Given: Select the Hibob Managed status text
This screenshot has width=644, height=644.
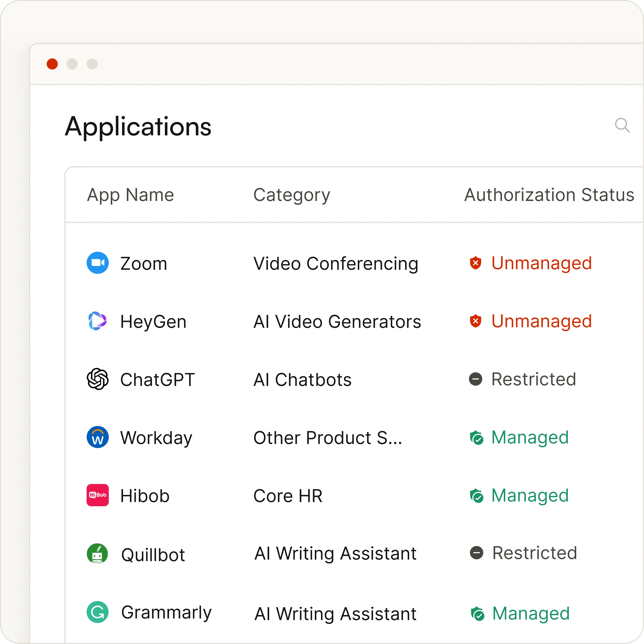Looking at the screenshot, I should 530,495.
